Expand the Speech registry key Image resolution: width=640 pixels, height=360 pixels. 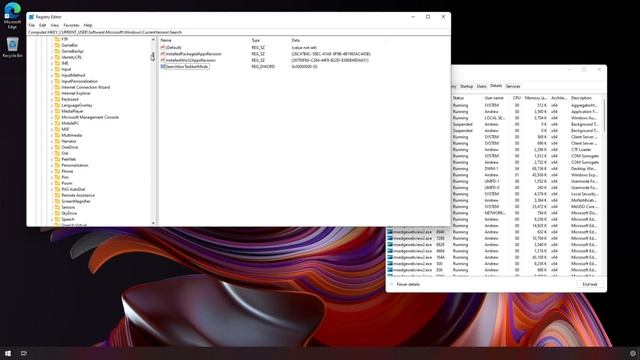pyautogui.click(x=52, y=220)
